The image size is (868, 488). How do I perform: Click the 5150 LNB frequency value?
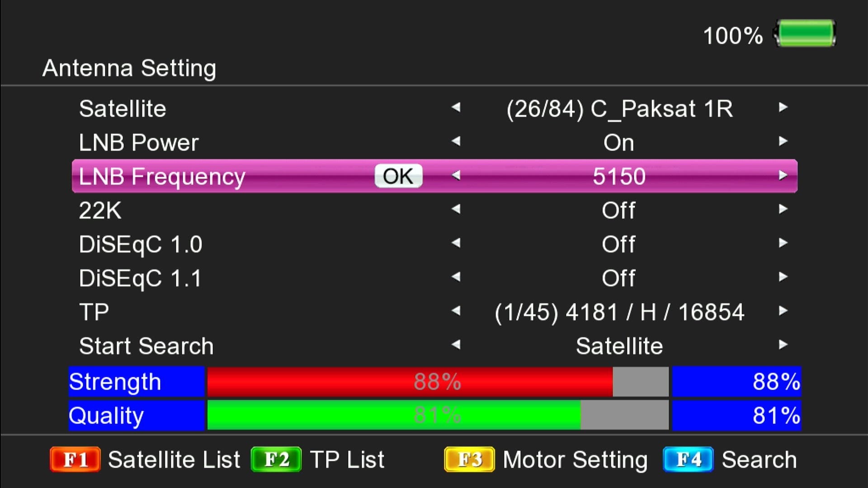coord(619,176)
